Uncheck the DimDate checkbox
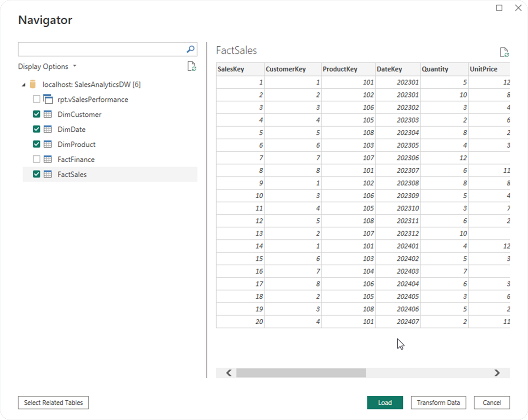This screenshot has width=528, height=420. pos(37,129)
